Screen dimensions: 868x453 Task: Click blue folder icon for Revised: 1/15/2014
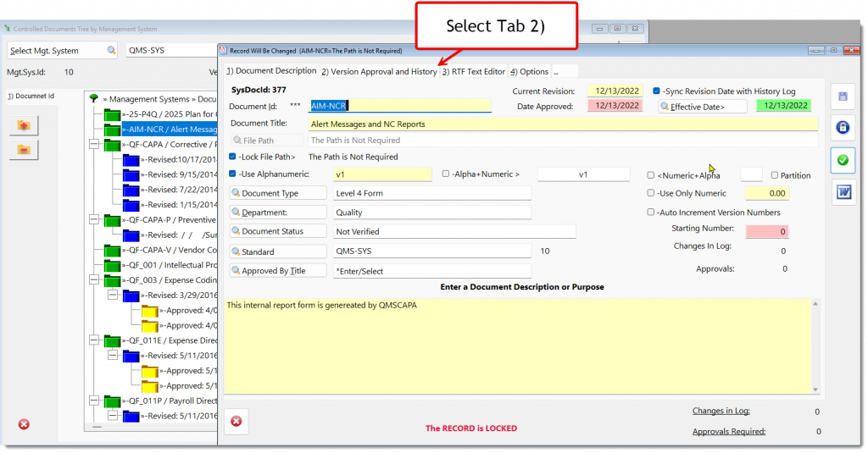pyautogui.click(x=131, y=205)
